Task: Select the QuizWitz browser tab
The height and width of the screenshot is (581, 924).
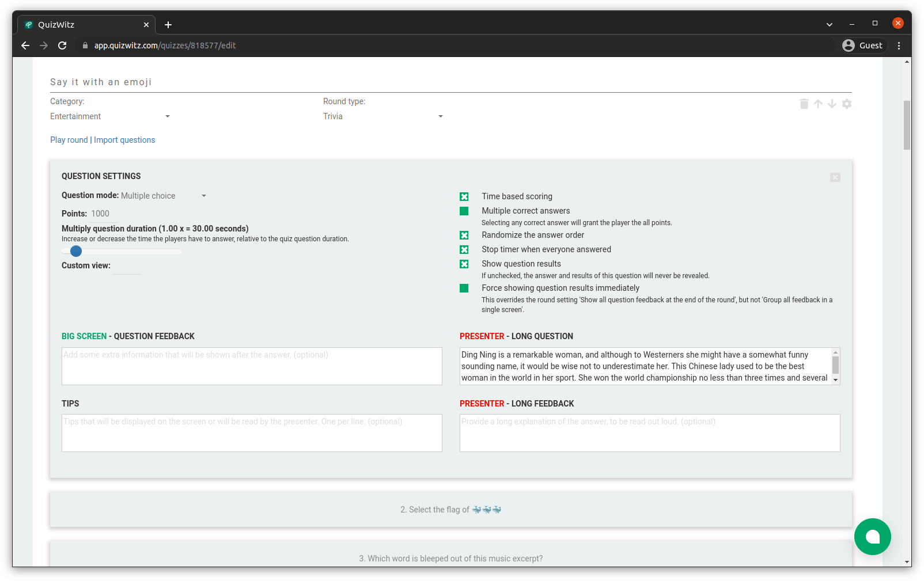Action: pyautogui.click(x=86, y=25)
